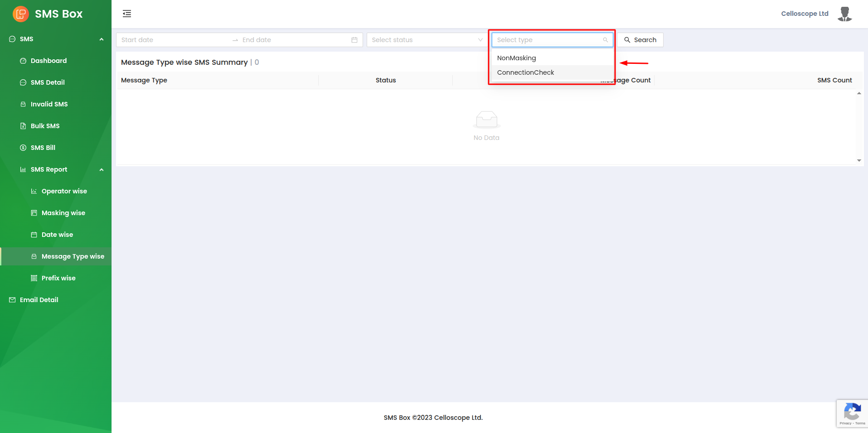This screenshot has height=433, width=868.
Task: Open SMS Detail page
Action: click(x=48, y=82)
